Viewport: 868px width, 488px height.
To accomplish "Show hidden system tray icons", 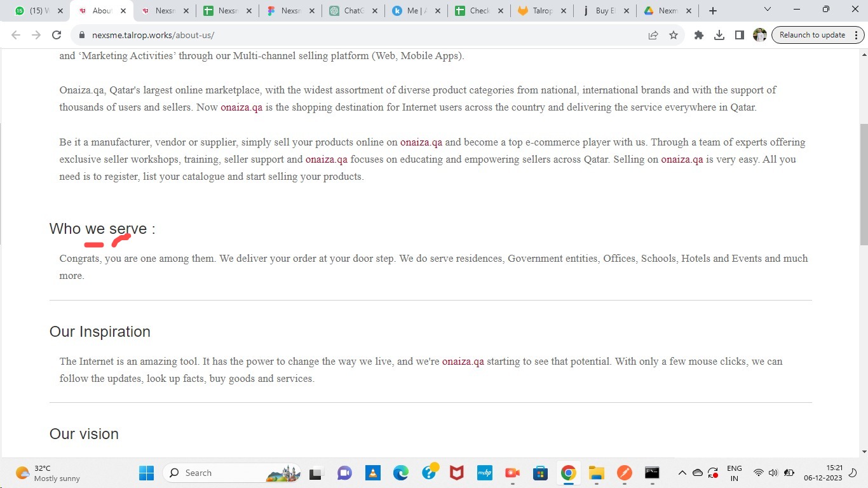I will (x=682, y=473).
